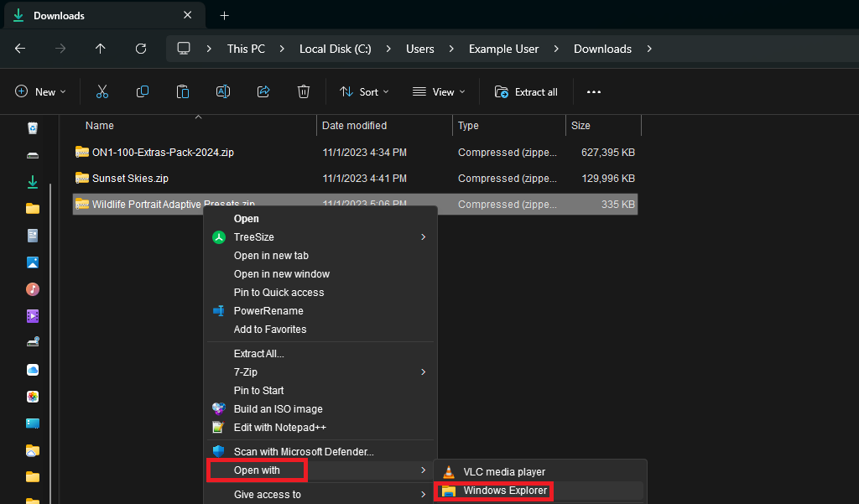Screen dimensions: 859x504
Task: Go up one folder level
Action: (101, 49)
